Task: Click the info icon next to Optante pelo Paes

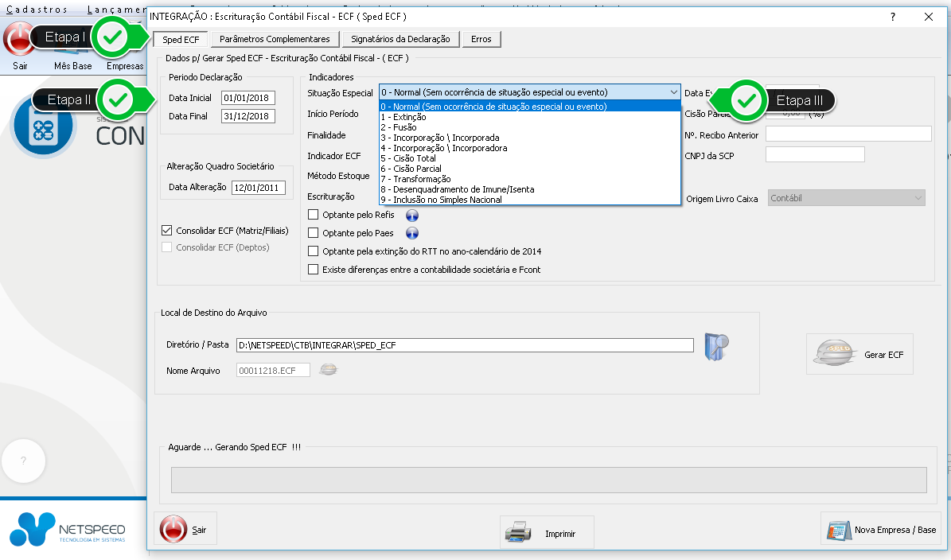Action: (x=411, y=233)
